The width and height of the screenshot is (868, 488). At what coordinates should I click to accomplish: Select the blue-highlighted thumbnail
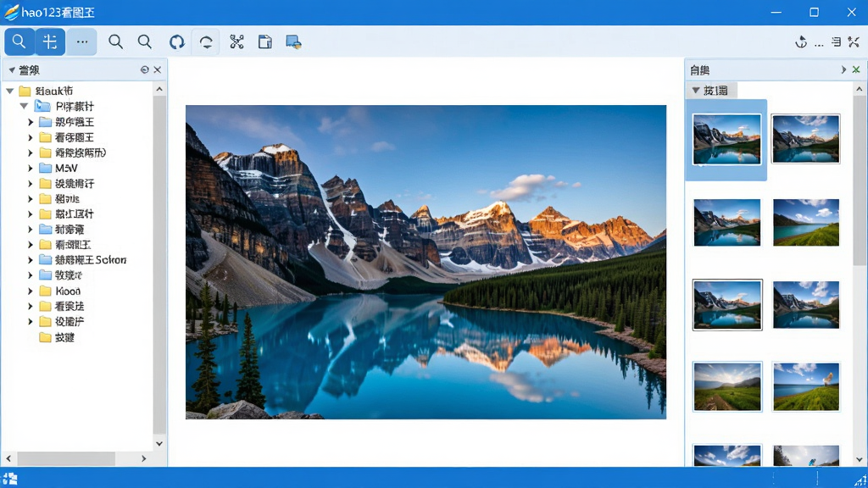click(x=726, y=140)
